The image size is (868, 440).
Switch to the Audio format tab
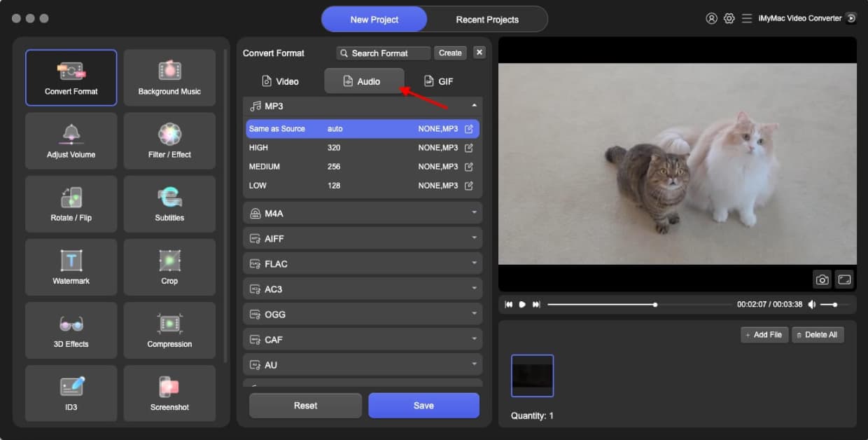click(x=364, y=81)
